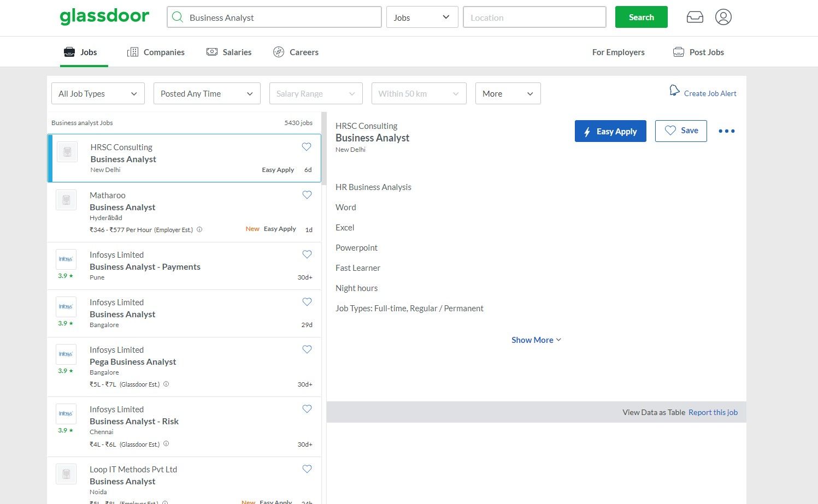
Task: Click info icon beside Matharoo salary estimate
Action: pyautogui.click(x=199, y=229)
